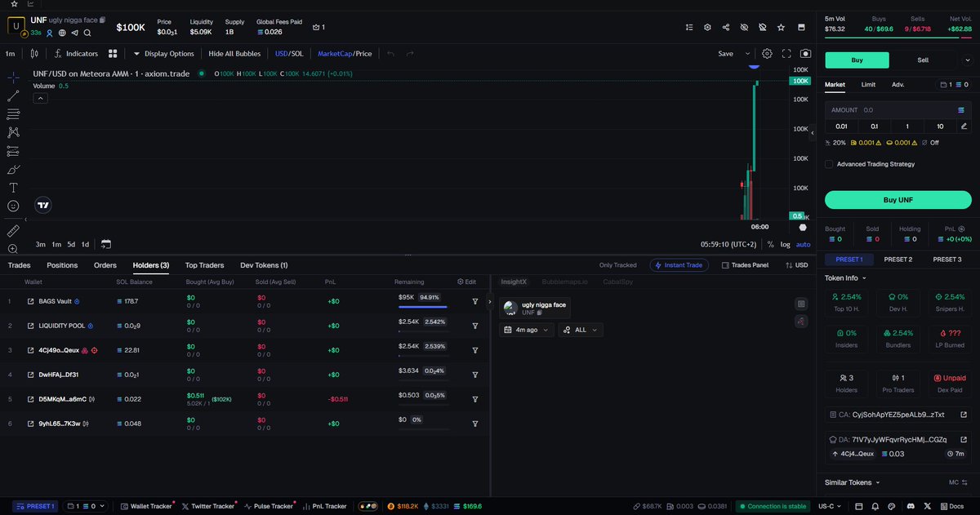Screen dimensions: 980x515
Task: Select PRESET 2 tab
Action: click(898, 260)
